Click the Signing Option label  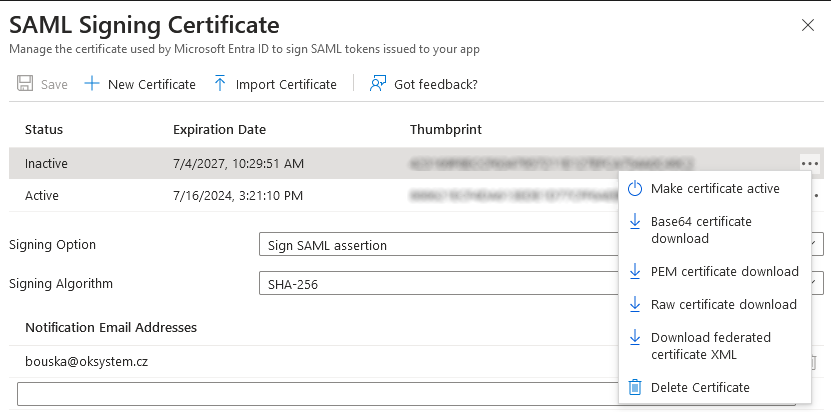52,245
